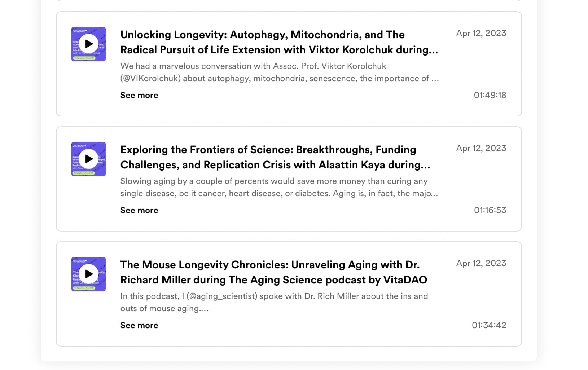Click the VitaDAO logo on Miller cover art
Image resolution: width=588 pixels, height=370 pixels.
[80, 261]
